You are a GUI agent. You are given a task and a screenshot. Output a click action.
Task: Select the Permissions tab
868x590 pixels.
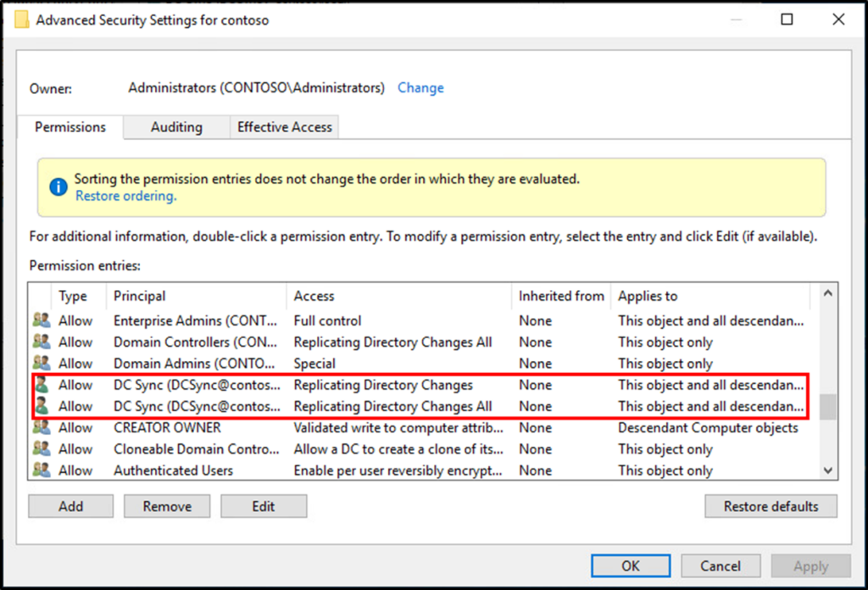(70, 127)
